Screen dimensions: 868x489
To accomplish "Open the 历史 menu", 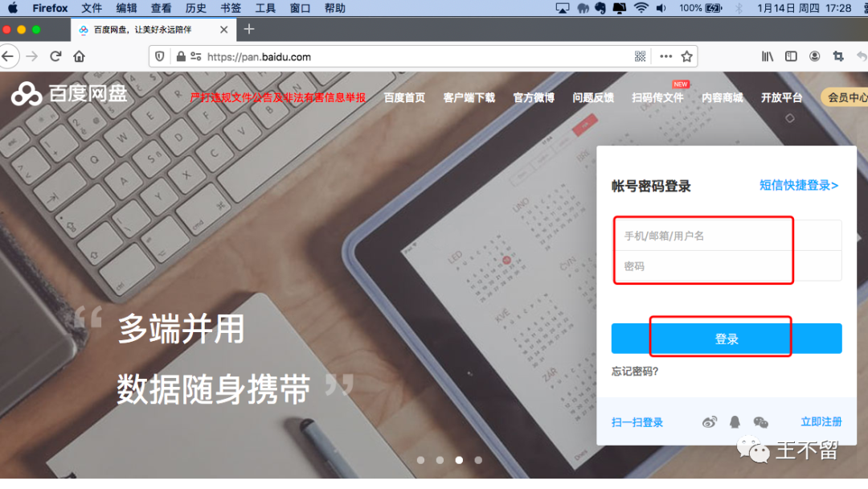I will pos(196,8).
